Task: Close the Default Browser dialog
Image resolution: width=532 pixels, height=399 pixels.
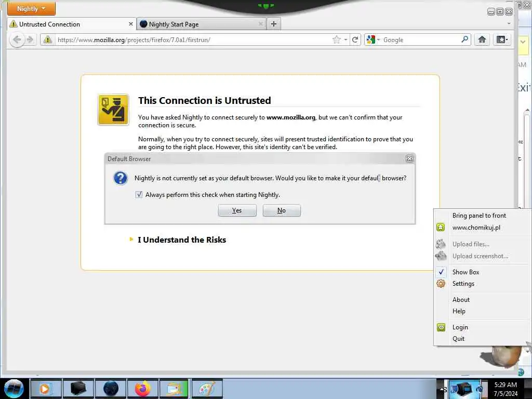Action: coord(409,158)
